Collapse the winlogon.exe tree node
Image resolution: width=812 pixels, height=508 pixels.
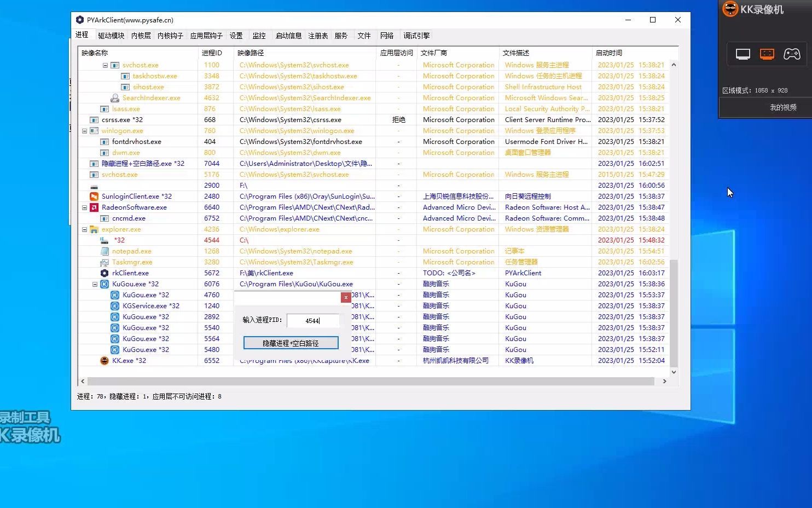84,131
